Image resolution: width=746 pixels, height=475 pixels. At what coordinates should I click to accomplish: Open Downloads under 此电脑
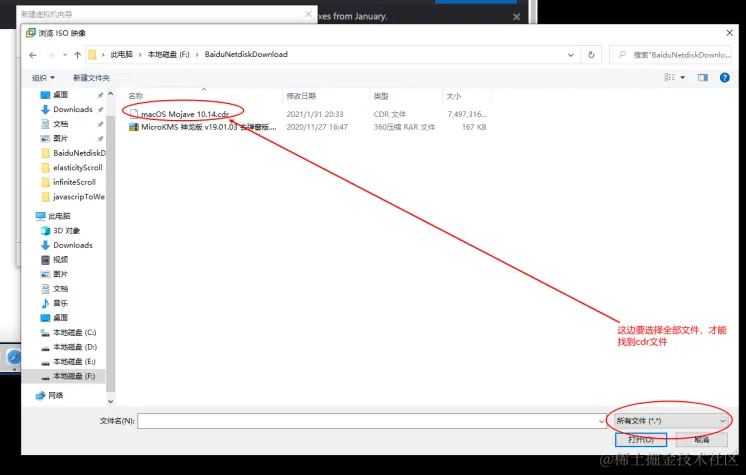(x=73, y=245)
